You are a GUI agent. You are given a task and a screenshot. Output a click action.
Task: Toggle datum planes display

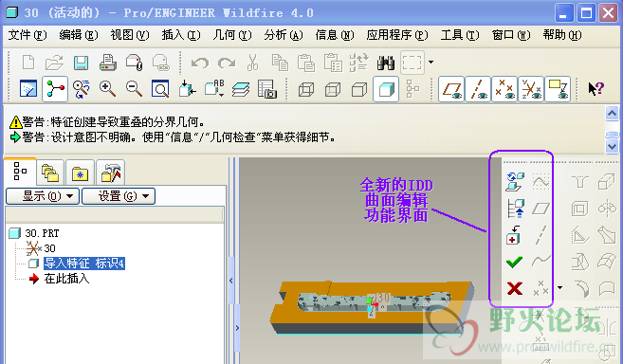click(451, 89)
